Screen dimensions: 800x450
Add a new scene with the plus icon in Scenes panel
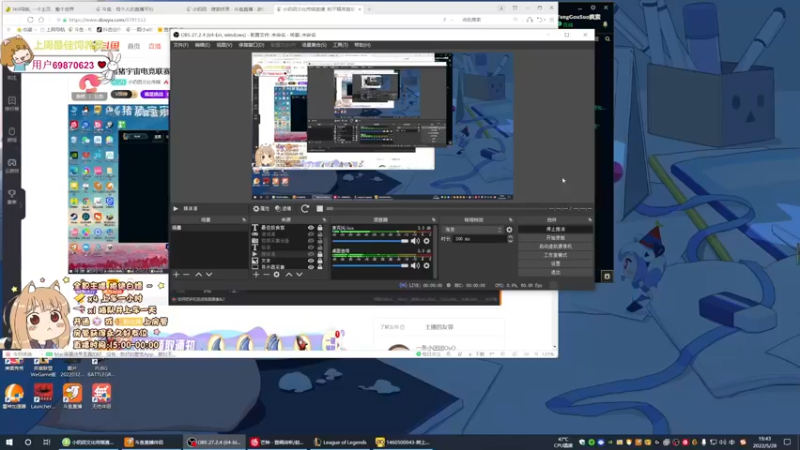click(176, 274)
